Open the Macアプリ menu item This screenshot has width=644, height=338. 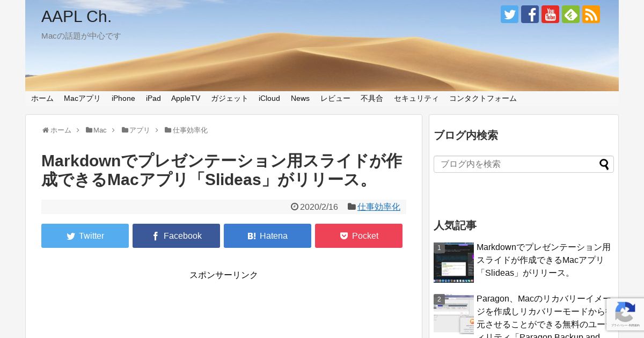tap(82, 98)
